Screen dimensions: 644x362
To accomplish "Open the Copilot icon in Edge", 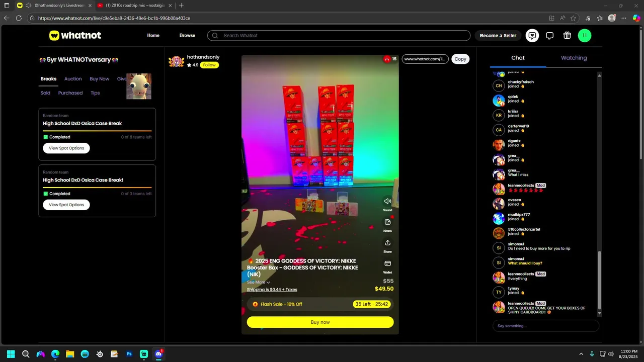I will [x=636, y=18].
